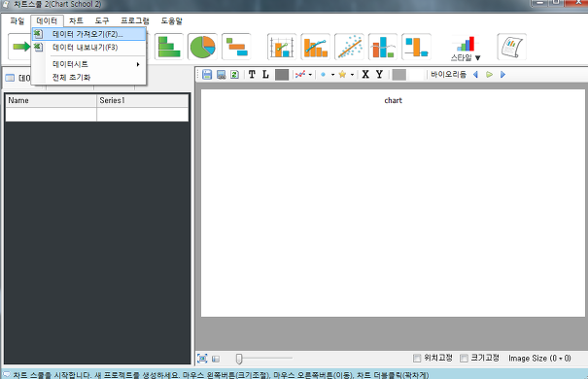
Task: Click the blue right arrow next style
Action: coord(502,74)
